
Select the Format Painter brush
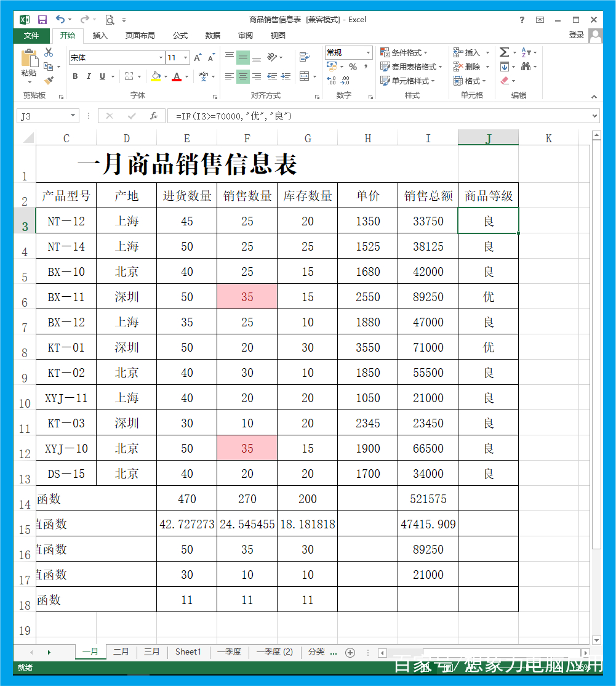[49, 81]
